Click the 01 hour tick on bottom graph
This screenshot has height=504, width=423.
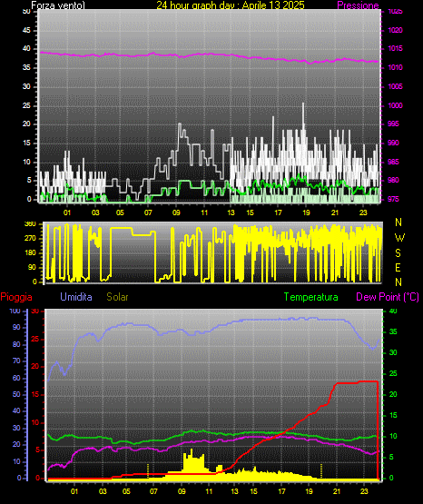click(74, 491)
